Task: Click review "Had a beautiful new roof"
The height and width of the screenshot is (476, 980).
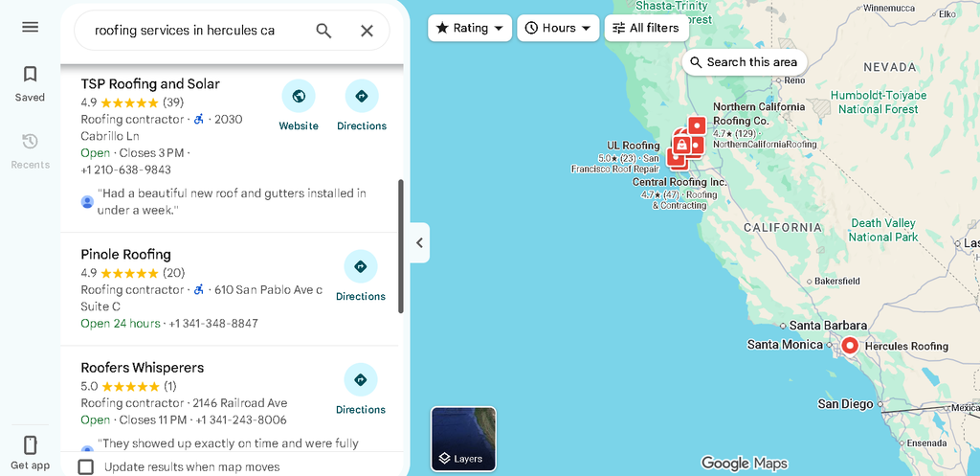Action: (232, 201)
